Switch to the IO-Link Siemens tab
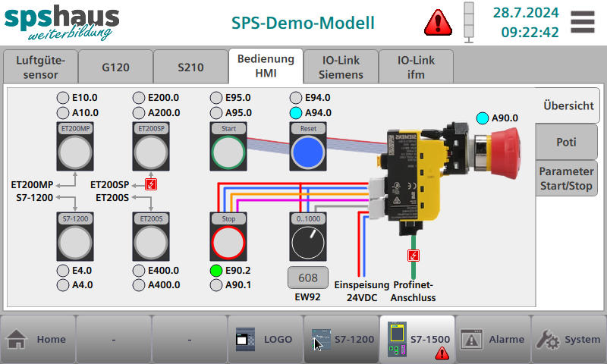 click(x=341, y=67)
